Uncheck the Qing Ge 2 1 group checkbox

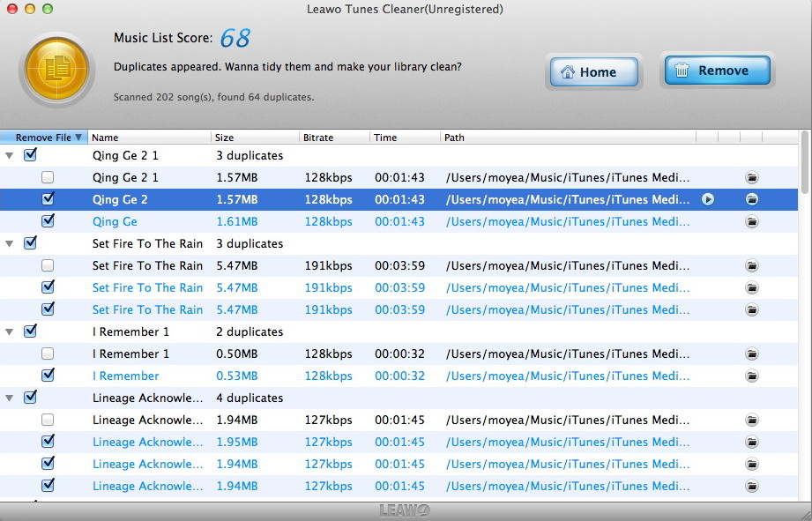pyautogui.click(x=31, y=154)
